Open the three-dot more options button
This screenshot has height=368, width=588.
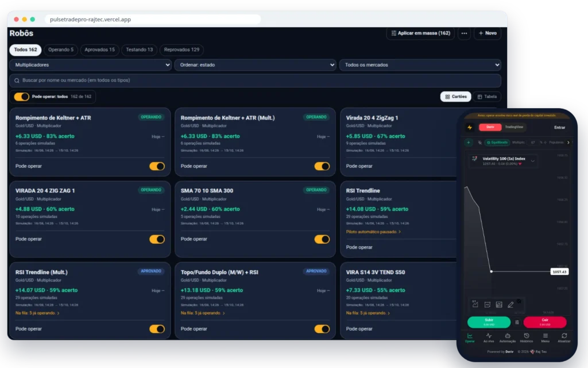(464, 33)
